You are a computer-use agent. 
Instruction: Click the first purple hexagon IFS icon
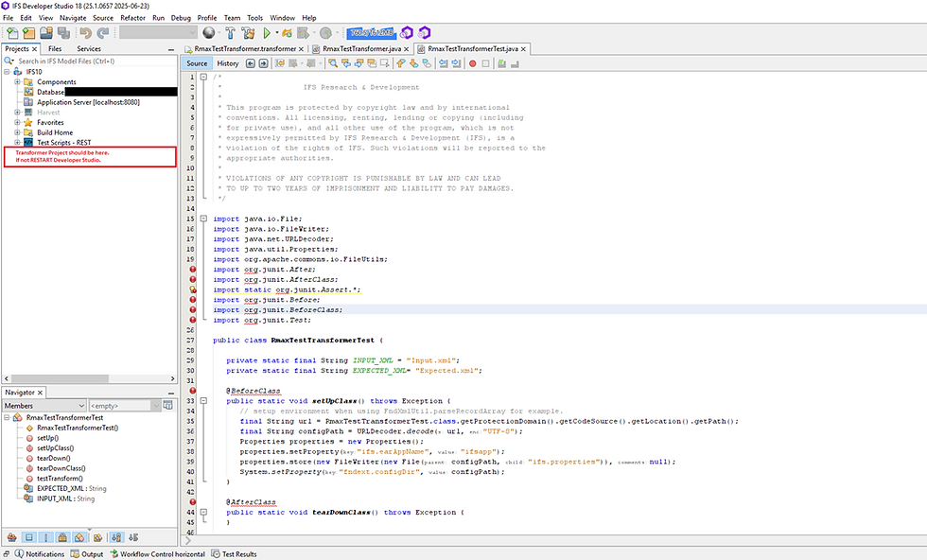(x=407, y=32)
